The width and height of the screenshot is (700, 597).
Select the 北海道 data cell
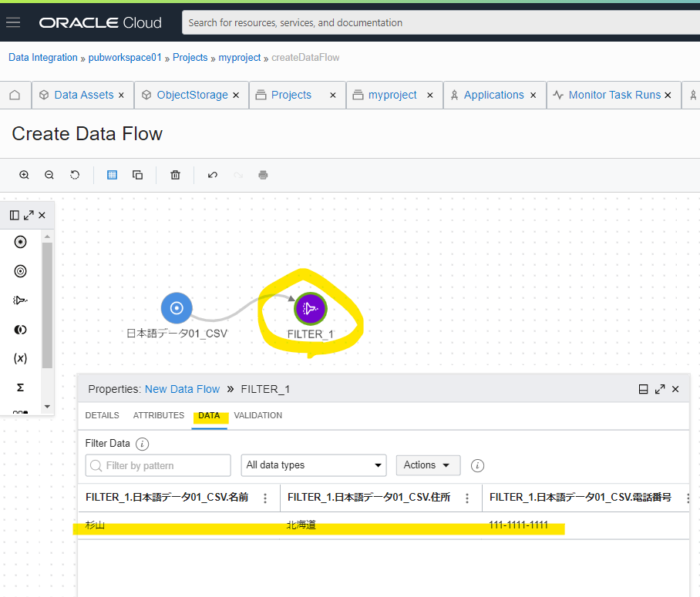[301, 525]
